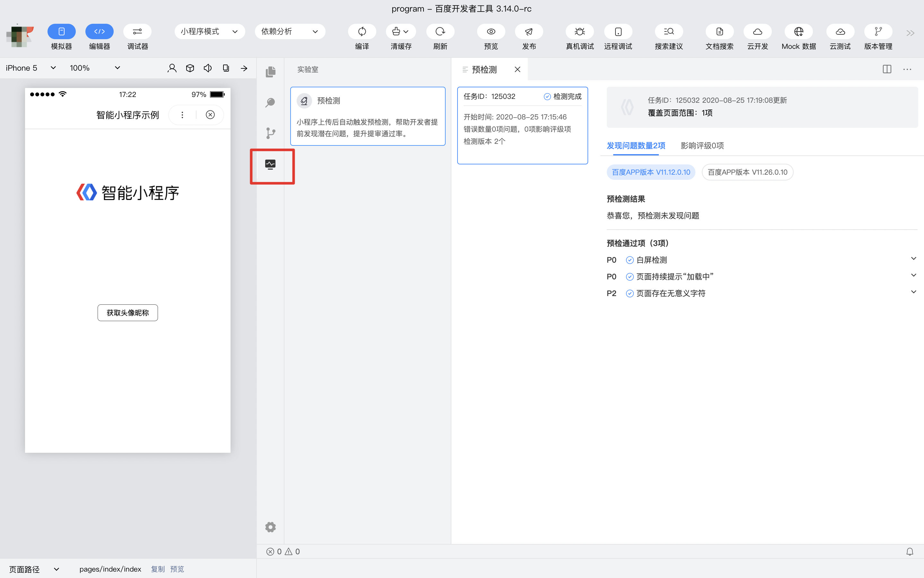Switch to 影响评级0项 tab
924x578 pixels.
[702, 146]
